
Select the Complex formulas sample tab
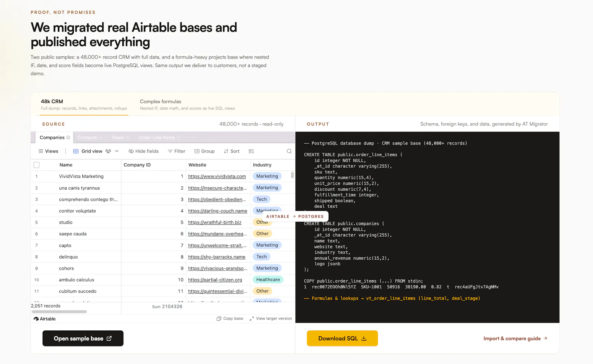point(187,104)
